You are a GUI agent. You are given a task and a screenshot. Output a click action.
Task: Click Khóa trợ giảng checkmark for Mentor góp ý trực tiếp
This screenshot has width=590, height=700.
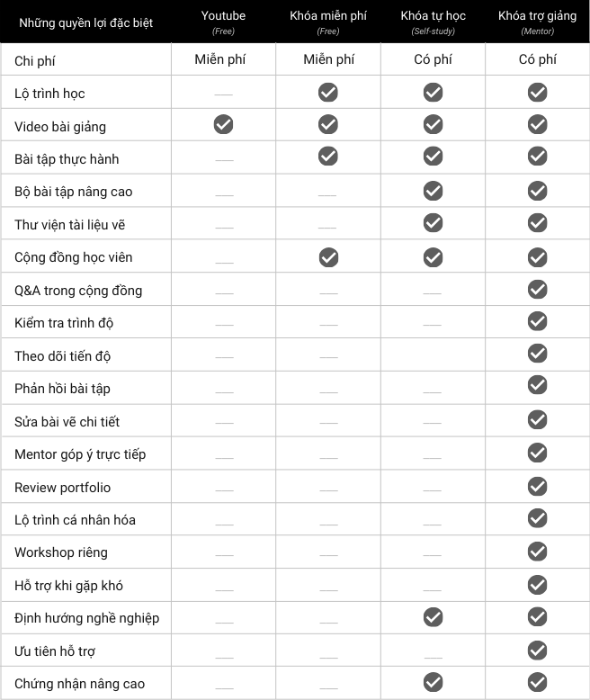click(x=537, y=453)
